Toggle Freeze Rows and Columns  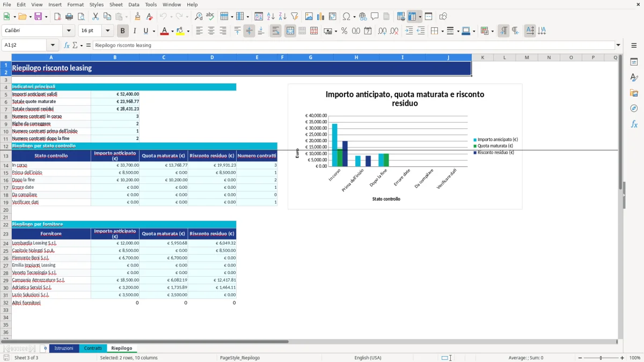412,17
